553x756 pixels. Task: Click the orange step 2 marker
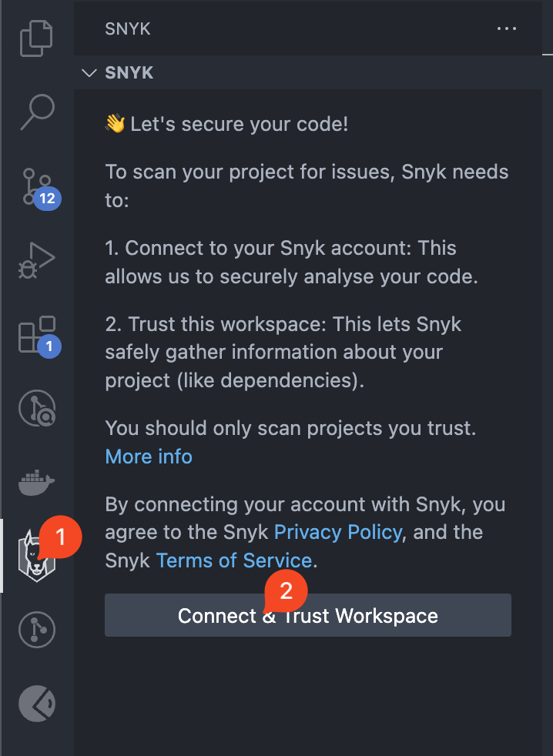point(286,591)
